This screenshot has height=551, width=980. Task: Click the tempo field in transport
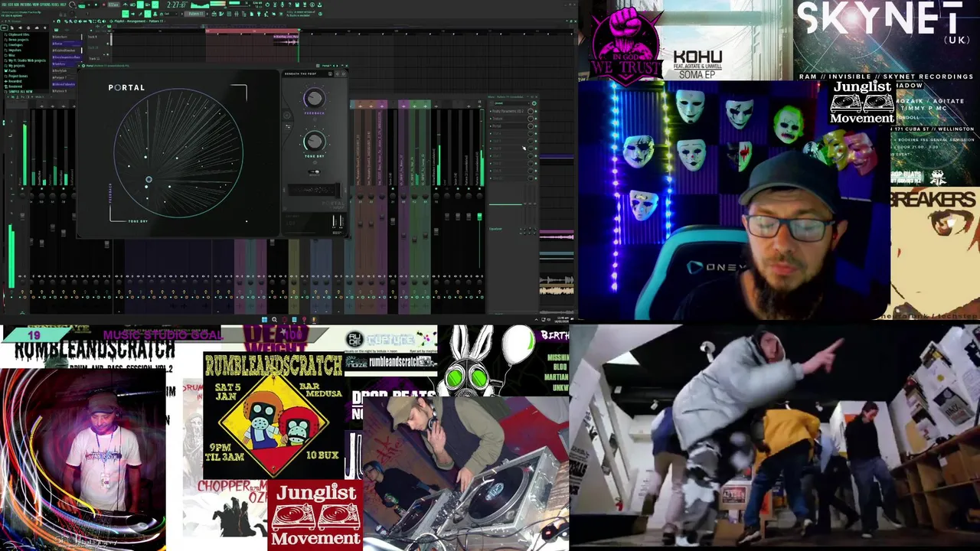click(113, 5)
